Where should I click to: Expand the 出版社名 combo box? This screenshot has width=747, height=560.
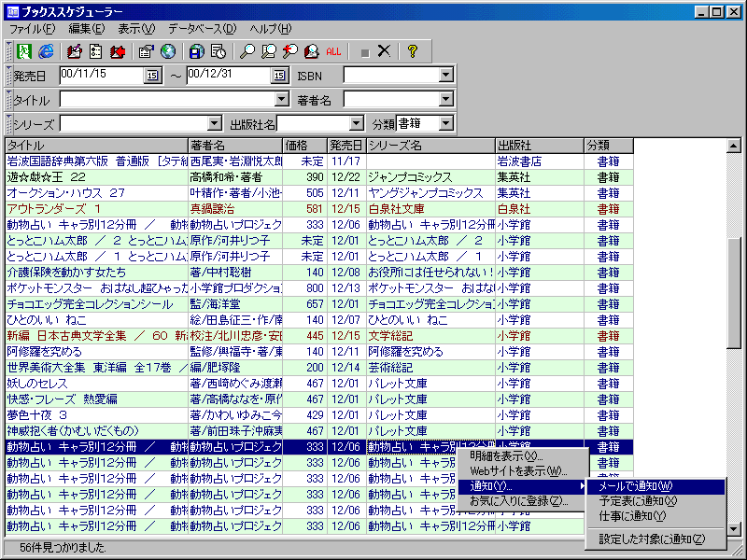point(357,124)
